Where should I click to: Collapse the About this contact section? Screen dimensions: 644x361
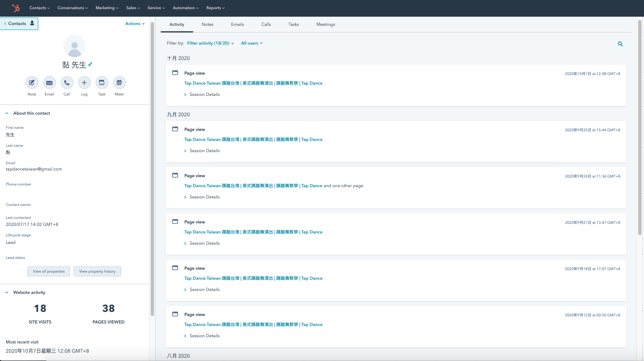(6, 113)
